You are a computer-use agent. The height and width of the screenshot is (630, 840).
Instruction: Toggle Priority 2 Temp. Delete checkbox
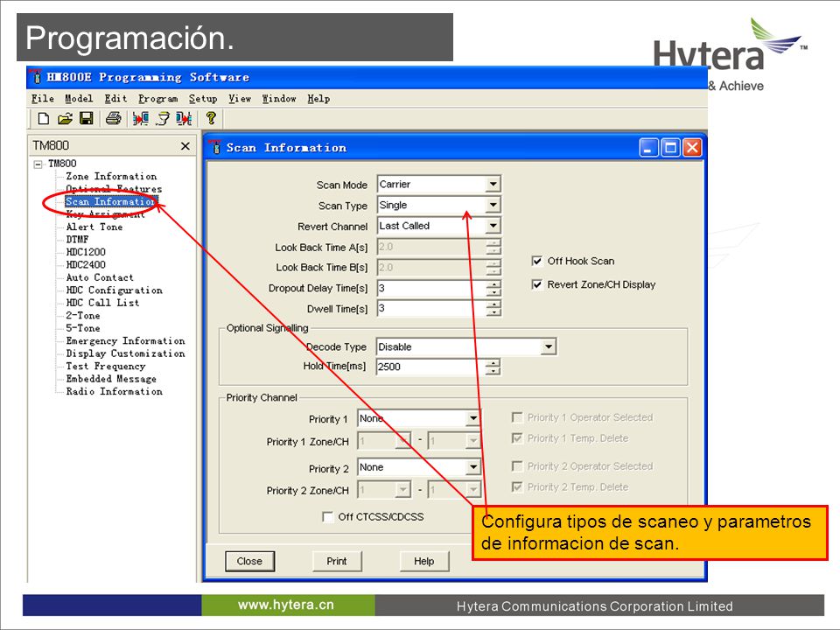[517, 487]
